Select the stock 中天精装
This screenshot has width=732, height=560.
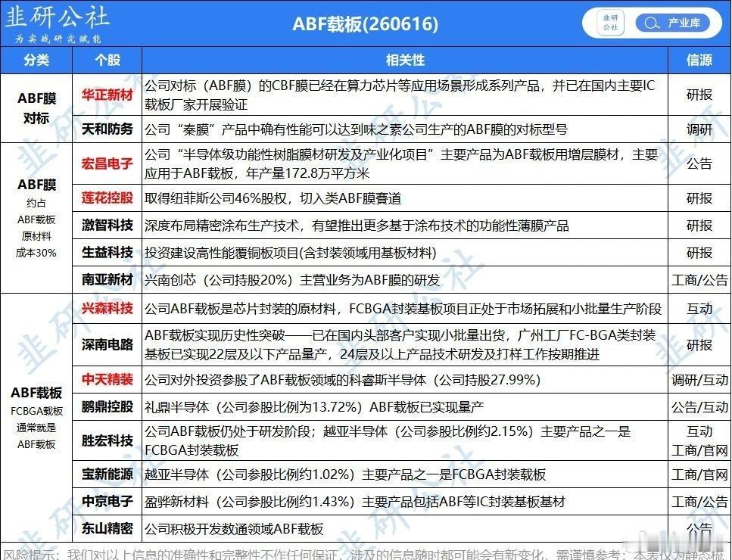pos(107,379)
